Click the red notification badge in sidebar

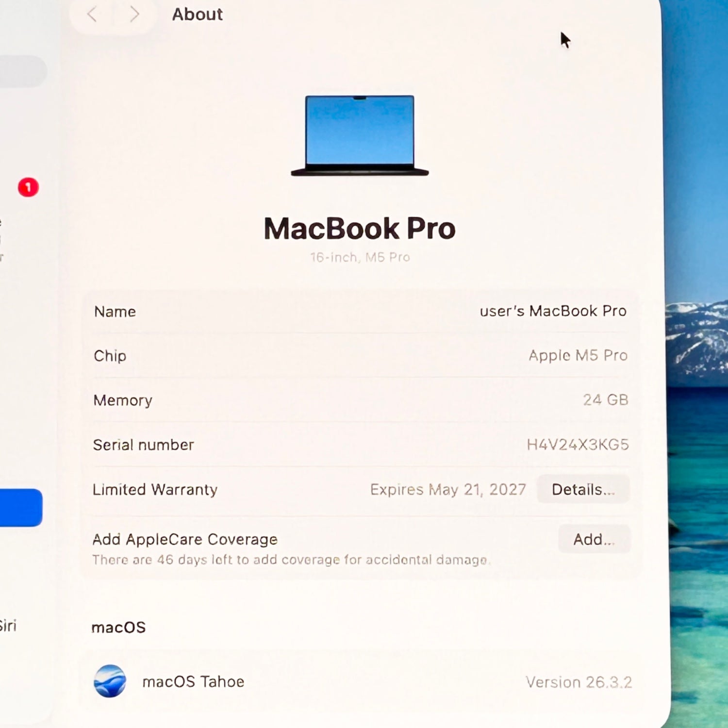click(28, 187)
